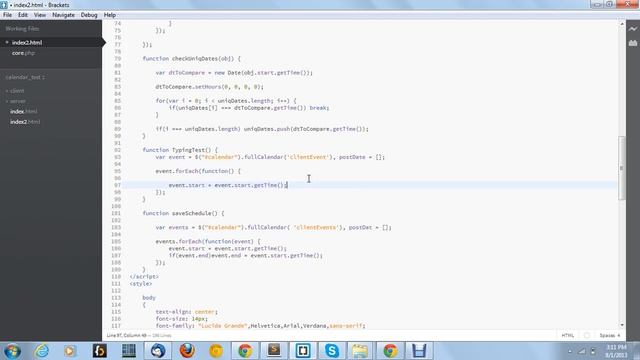This screenshot has width=640, height=360.
Task: Click the editor scrollbar up arrow
Action: 622,24
